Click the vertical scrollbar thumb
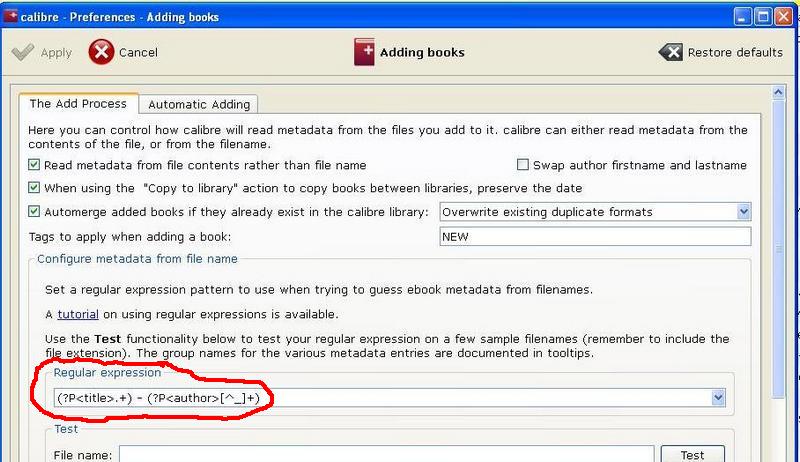This screenshot has width=800, height=462. 778,249
